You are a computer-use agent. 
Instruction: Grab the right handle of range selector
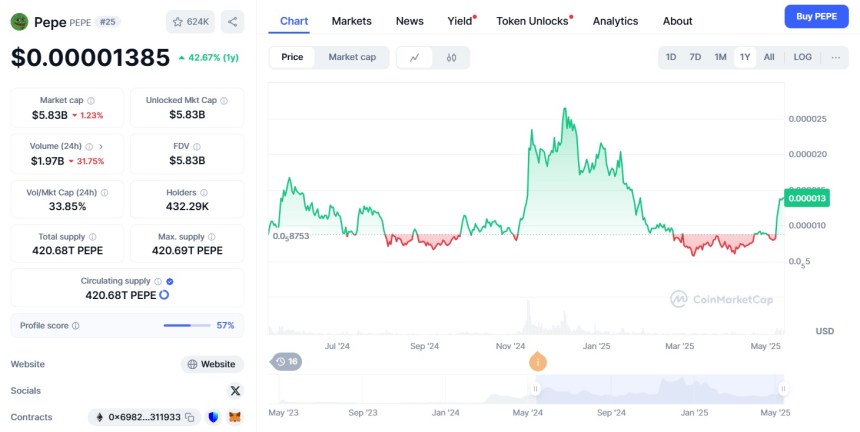tap(783, 389)
